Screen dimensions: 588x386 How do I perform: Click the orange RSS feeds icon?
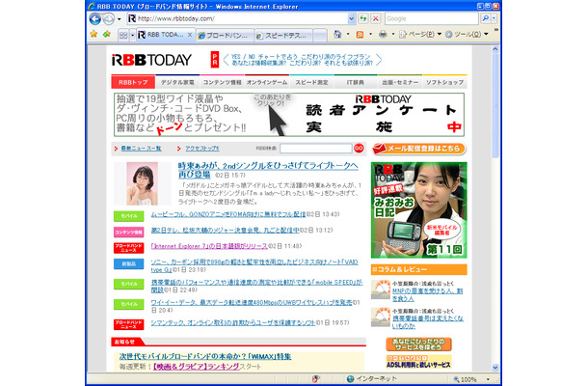pos(360,35)
